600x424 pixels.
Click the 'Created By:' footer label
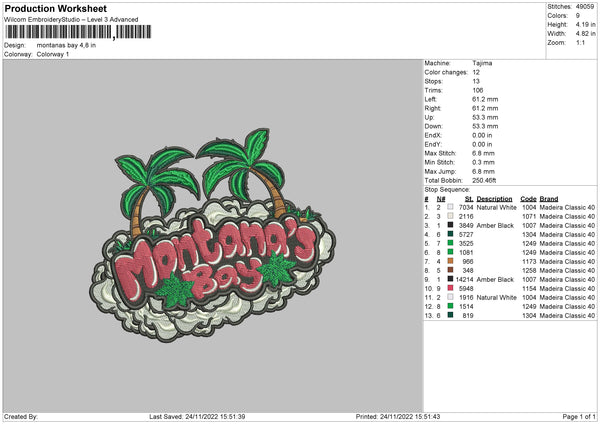pyautogui.click(x=21, y=416)
